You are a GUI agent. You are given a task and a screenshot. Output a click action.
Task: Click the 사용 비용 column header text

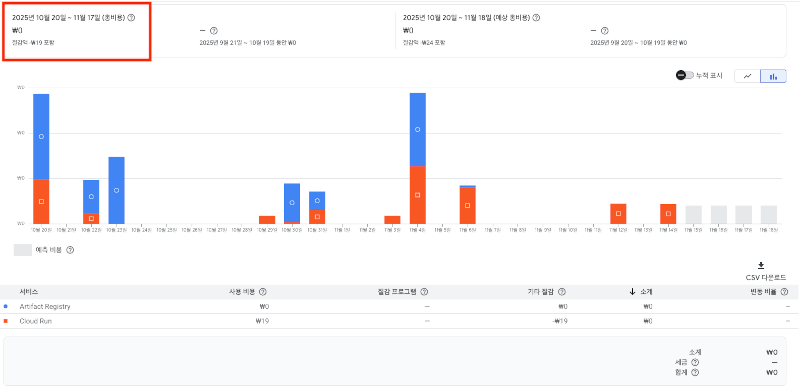242,292
